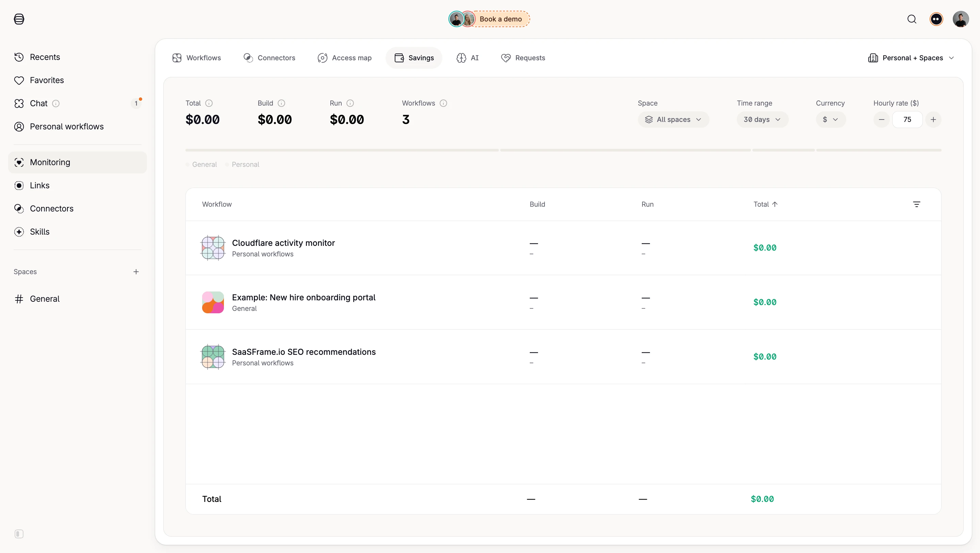Click the Book a demo button
Viewport: 980px width, 553px height.
click(489, 19)
